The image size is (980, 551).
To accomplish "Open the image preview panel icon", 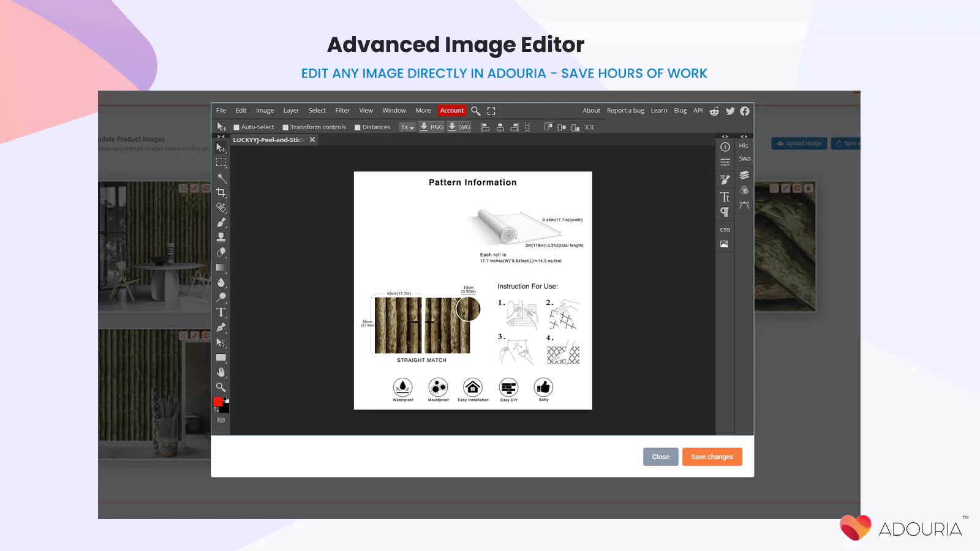I will [x=725, y=244].
